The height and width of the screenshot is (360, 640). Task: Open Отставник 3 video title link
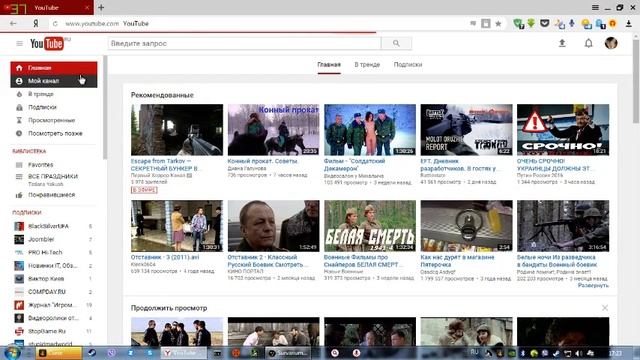tap(165, 258)
